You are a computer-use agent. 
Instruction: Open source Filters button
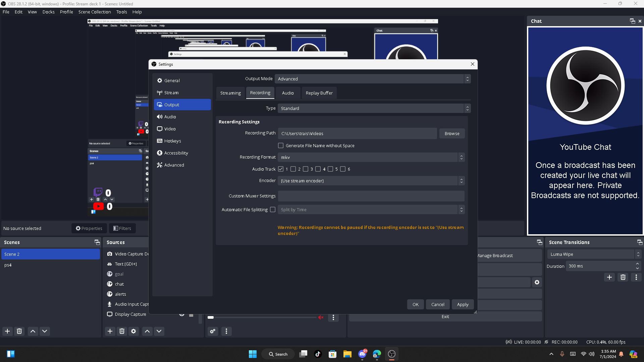click(122, 228)
